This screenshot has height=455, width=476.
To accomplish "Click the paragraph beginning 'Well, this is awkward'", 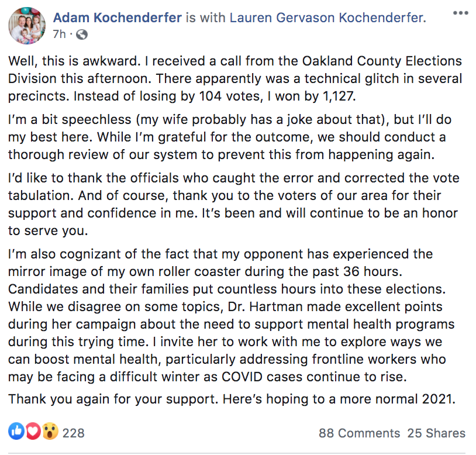I will (x=235, y=78).
